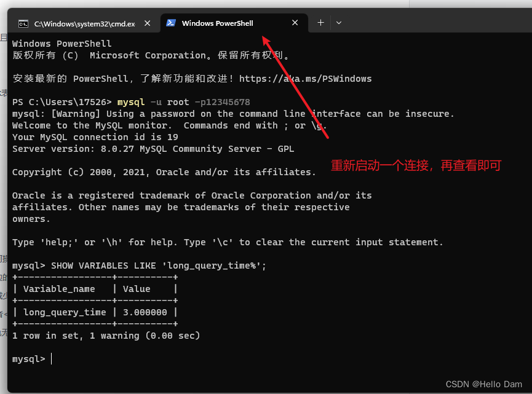The height and width of the screenshot is (394, 532).
Task: Click 'Your MySQL connection id is 19'
Action: [95, 137]
